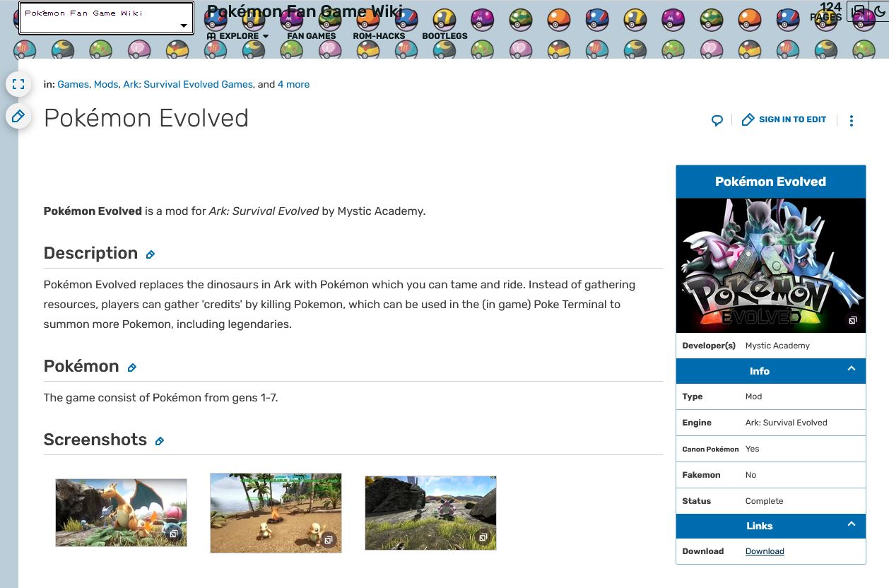Collapse the Links section of the infobox
The height and width of the screenshot is (588, 889).
852,524
